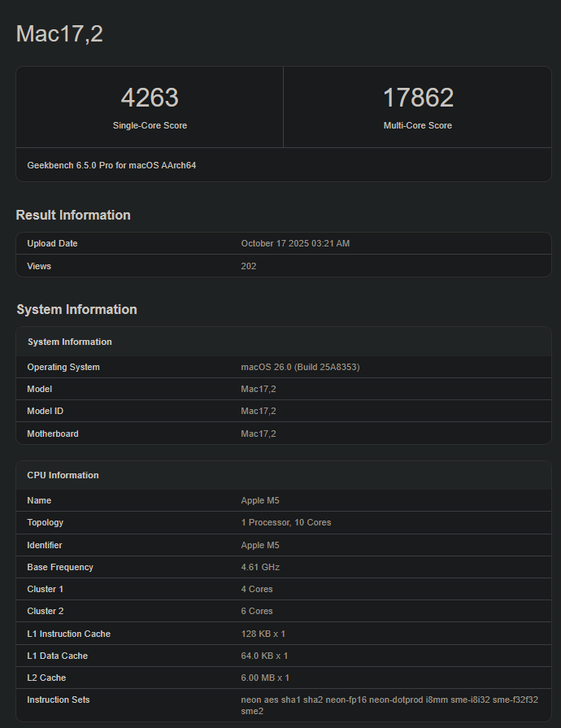Click the 4.61 GHz base frequency value

coord(260,568)
